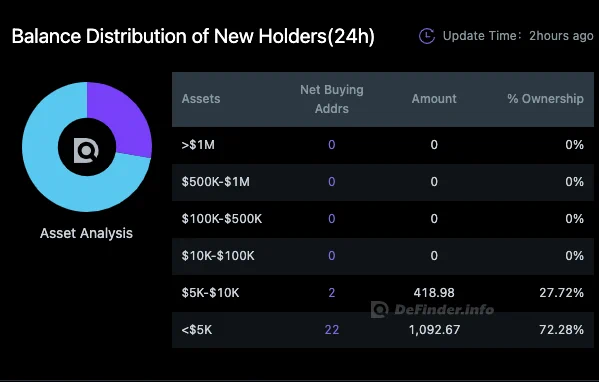Click the 0 addresses link for $10K-$100K
Image resolution: width=599 pixels, height=382 pixels.
pos(332,256)
